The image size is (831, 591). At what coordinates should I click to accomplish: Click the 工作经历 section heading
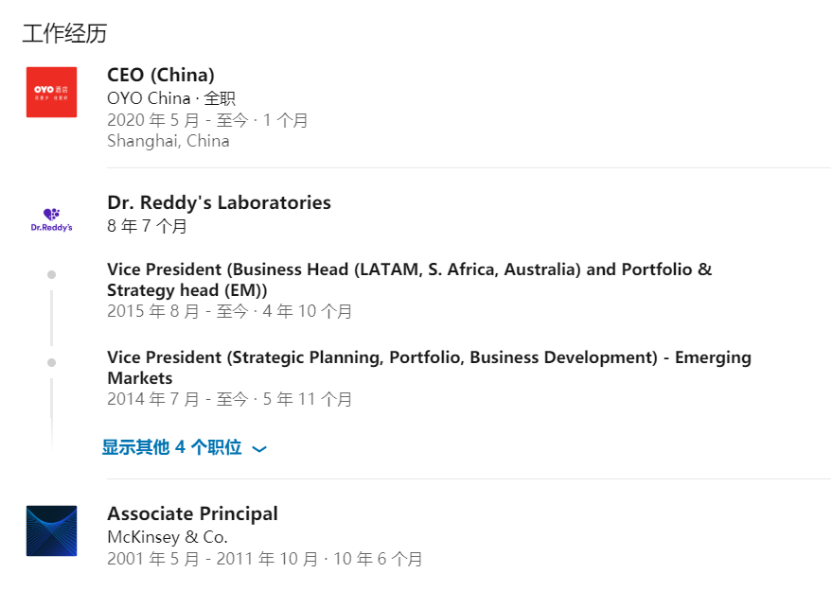[64, 33]
